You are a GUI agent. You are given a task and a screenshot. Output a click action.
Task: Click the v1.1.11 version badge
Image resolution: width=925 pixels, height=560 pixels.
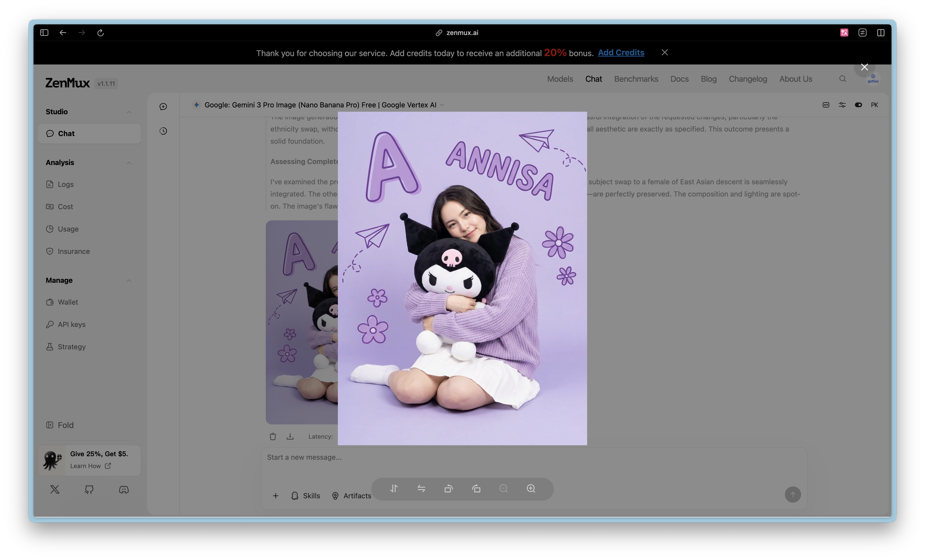coord(106,84)
